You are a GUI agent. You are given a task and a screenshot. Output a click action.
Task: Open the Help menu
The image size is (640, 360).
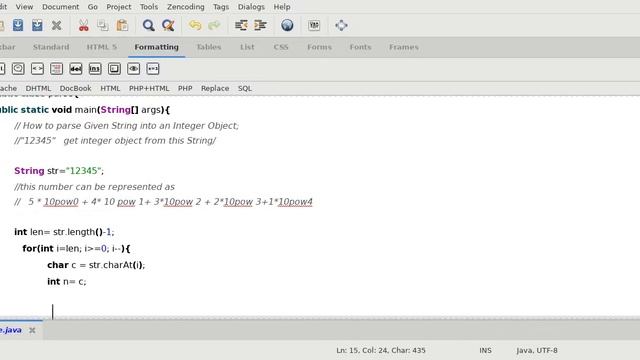tap(282, 7)
